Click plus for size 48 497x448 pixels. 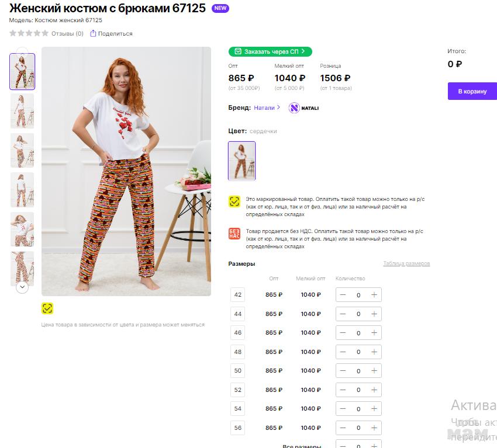374,352
